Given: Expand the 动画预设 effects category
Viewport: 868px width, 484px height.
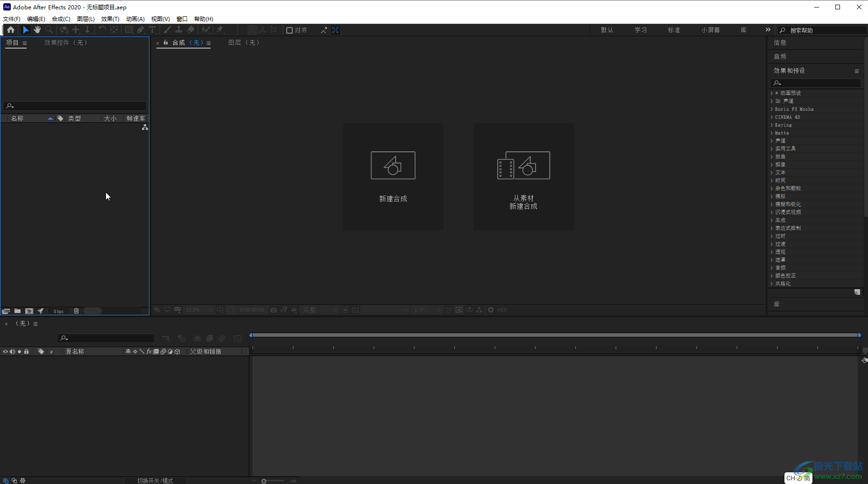Looking at the screenshot, I should [x=771, y=93].
